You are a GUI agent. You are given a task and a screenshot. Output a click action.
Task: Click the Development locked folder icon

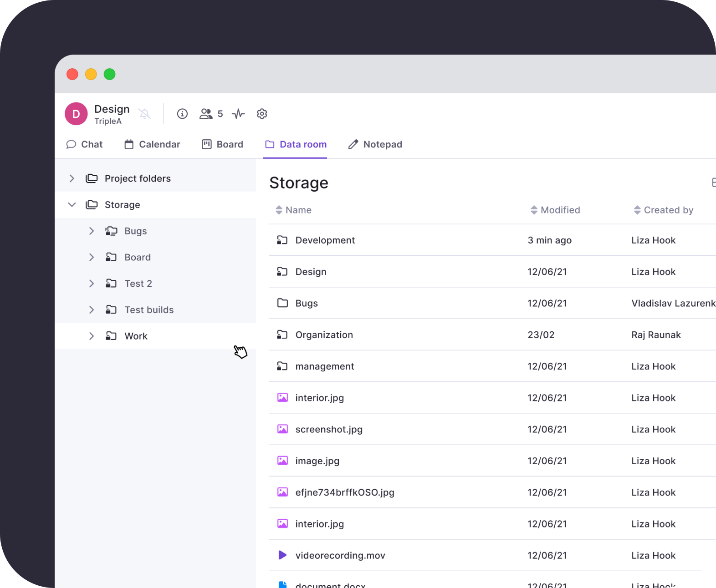pyautogui.click(x=282, y=240)
